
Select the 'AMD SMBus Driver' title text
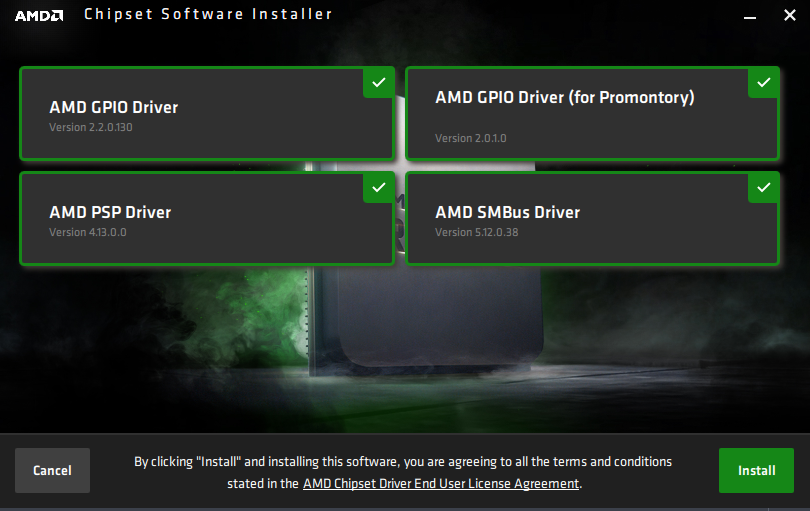click(507, 212)
